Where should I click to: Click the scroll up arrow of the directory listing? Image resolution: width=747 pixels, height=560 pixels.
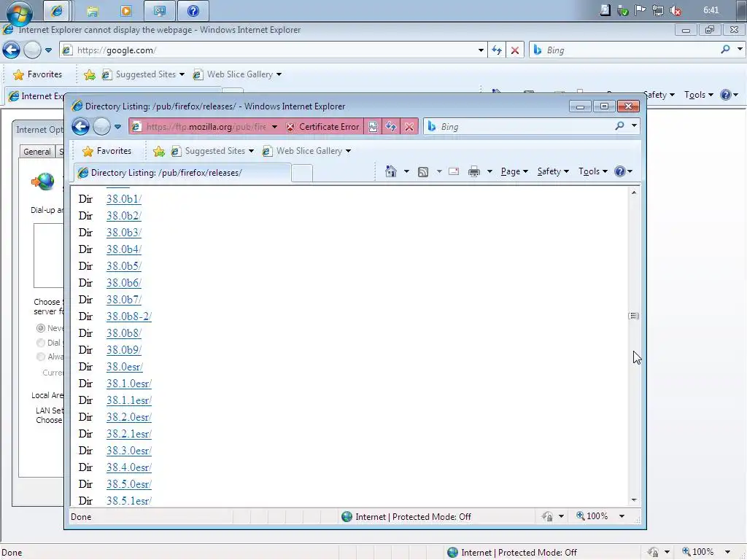tap(634, 192)
